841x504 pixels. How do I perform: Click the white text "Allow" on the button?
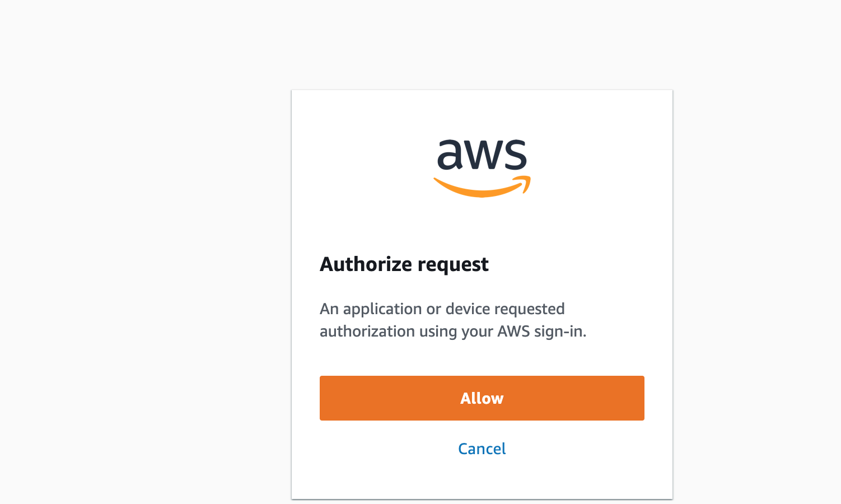pos(482,398)
